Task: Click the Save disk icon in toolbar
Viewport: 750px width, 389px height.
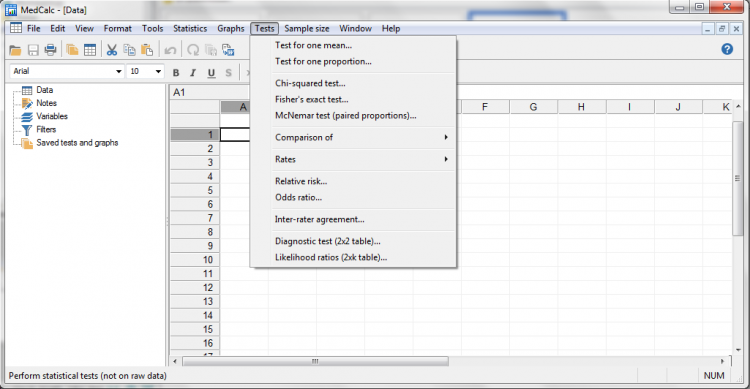Action: click(x=33, y=50)
